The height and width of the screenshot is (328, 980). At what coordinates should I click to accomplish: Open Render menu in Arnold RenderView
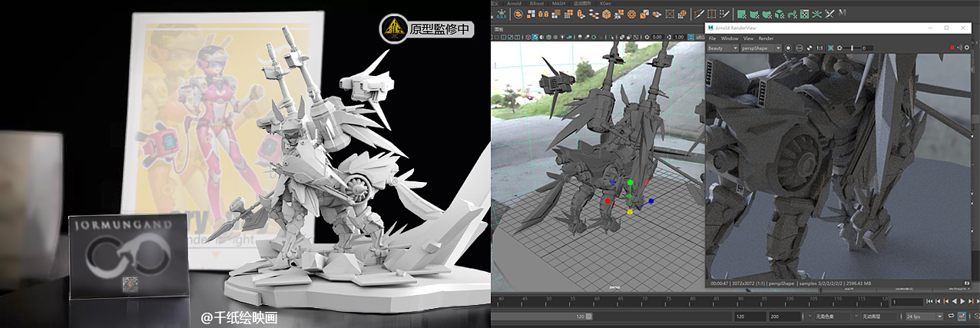(766, 38)
